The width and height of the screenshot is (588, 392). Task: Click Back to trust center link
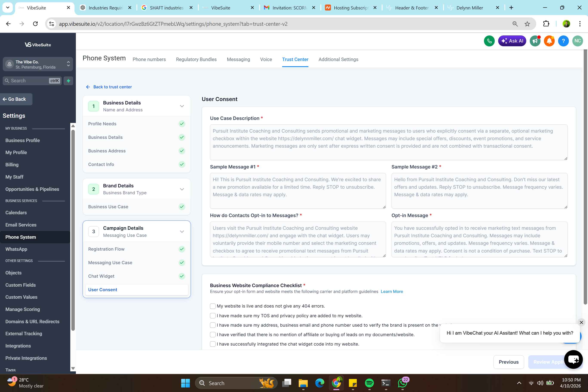coord(109,87)
